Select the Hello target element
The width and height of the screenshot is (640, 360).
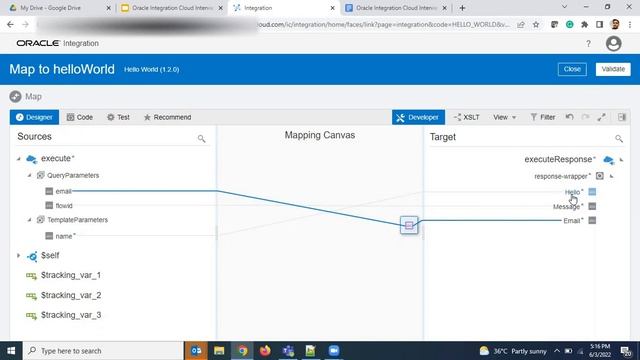point(572,192)
